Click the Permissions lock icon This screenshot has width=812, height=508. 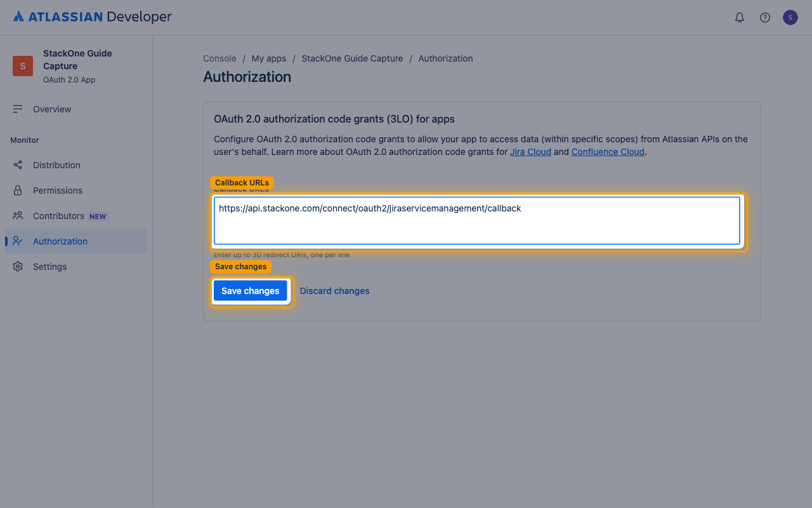click(18, 190)
